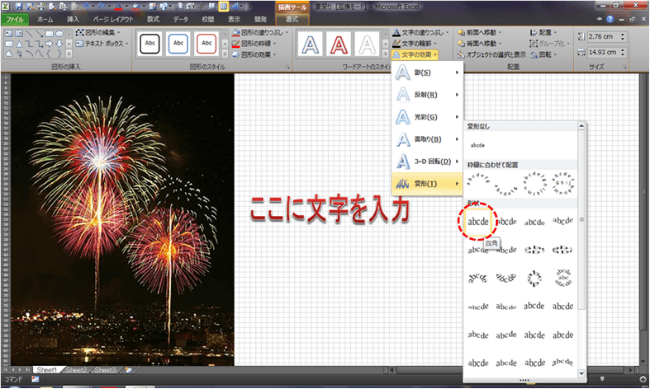Open the blue help question mark icon
Screen dimensions: 650x389
[610, 19]
